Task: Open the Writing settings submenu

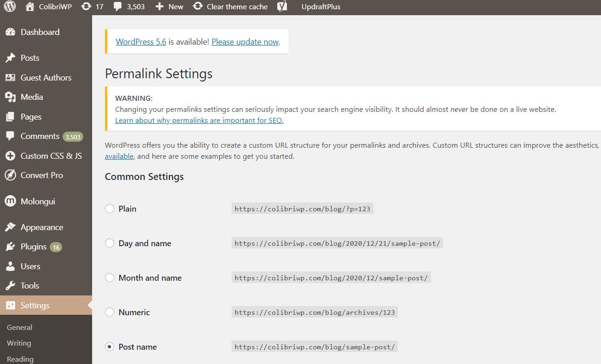Action: (19, 343)
